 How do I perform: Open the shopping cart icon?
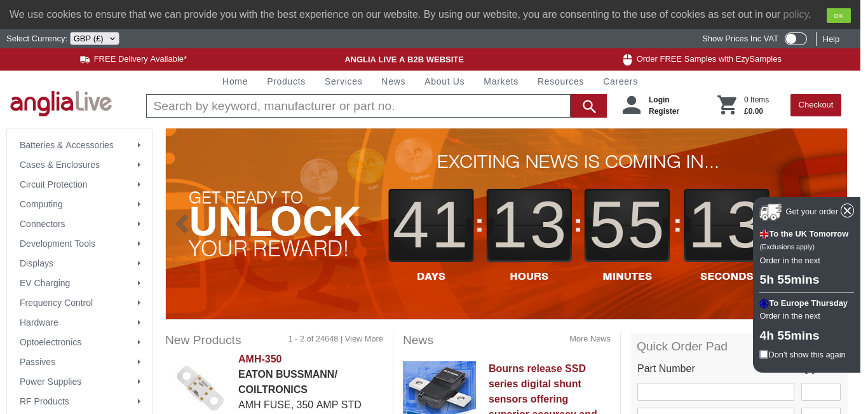click(x=727, y=105)
